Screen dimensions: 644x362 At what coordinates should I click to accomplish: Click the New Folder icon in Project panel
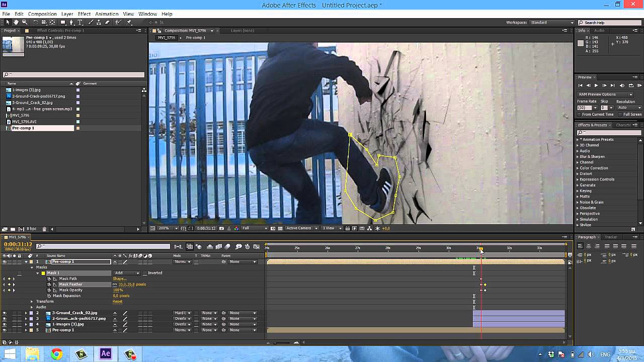click(13, 229)
